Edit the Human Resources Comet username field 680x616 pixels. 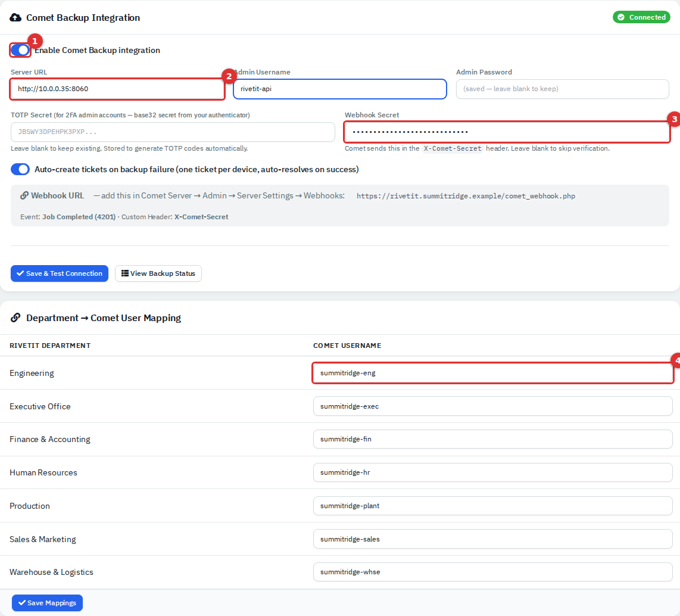click(492, 472)
